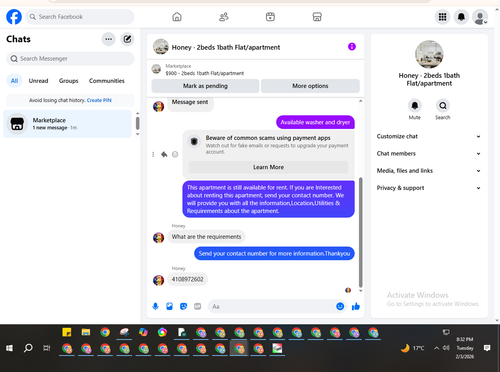Mute the conversation with bell icon
The width and height of the screenshot is (500, 372).
click(x=415, y=106)
